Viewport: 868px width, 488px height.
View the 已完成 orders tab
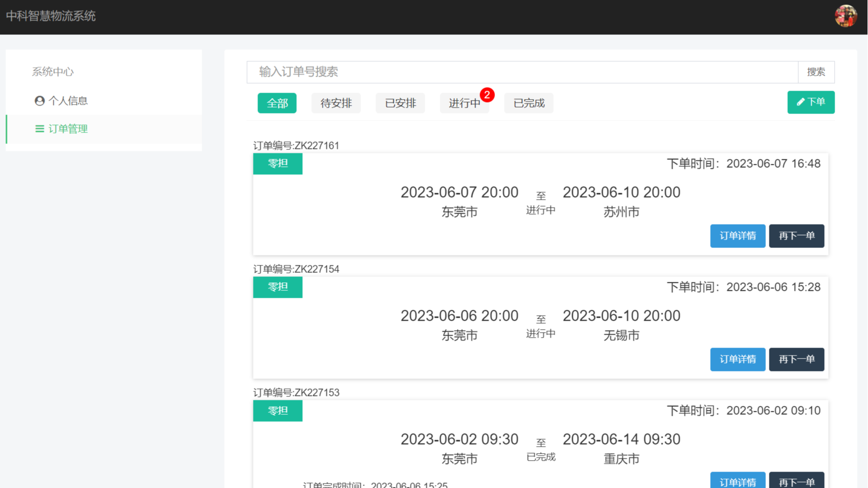[x=528, y=103]
